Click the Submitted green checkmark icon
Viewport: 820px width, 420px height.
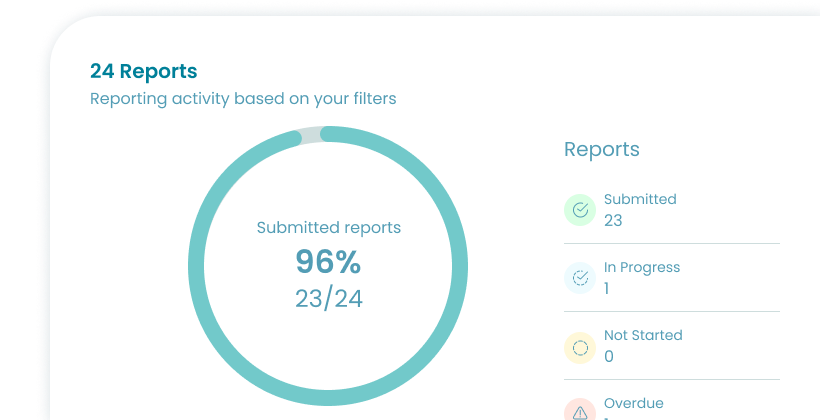pyautogui.click(x=580, y=210)
